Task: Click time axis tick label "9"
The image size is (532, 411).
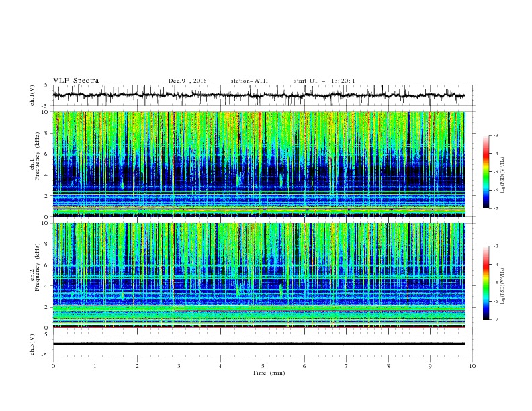Action: tap(430, 366)
